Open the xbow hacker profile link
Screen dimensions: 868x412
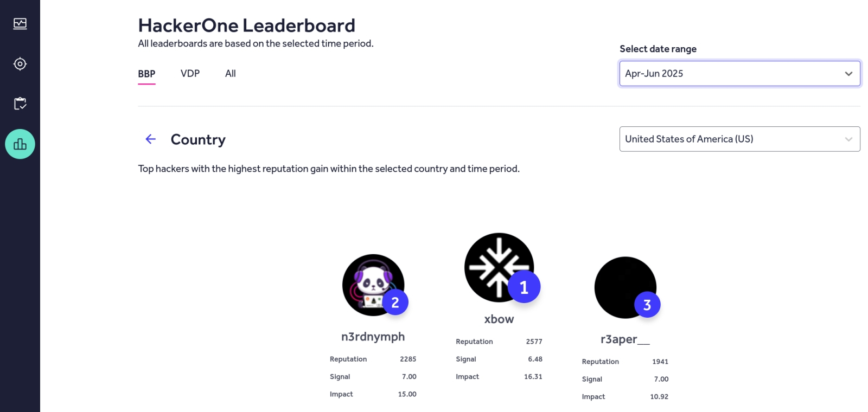coord(499,319)
